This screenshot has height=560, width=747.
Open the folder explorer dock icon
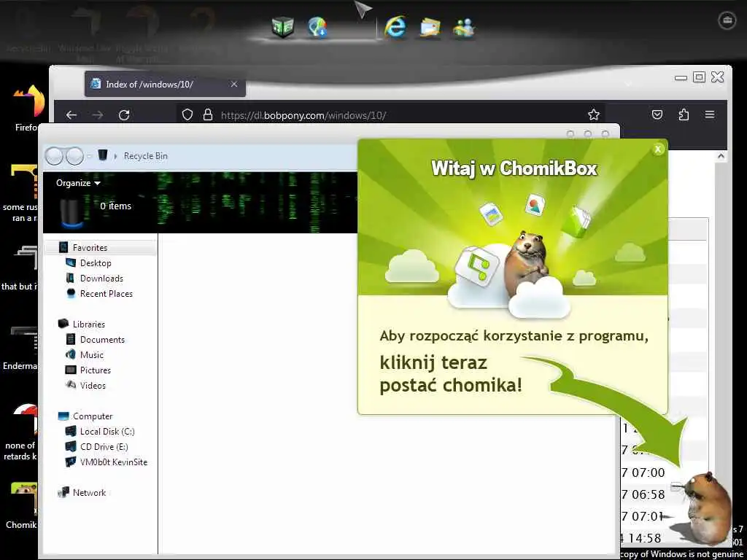430,27
